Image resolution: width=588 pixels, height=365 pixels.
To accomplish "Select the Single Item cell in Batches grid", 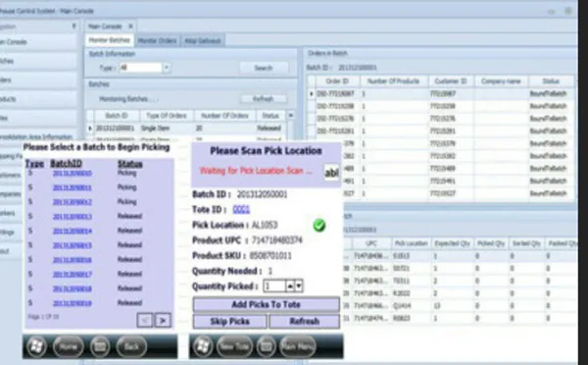I will click(x=167, y=129).
